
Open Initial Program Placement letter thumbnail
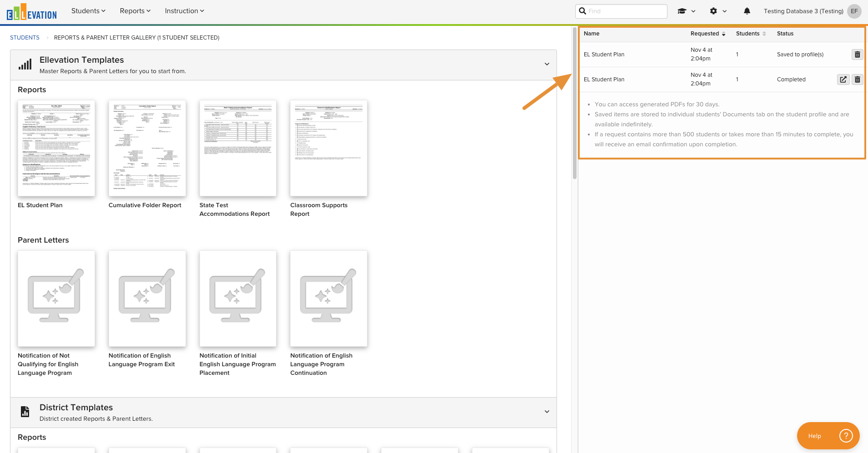(x=238, y=299)
